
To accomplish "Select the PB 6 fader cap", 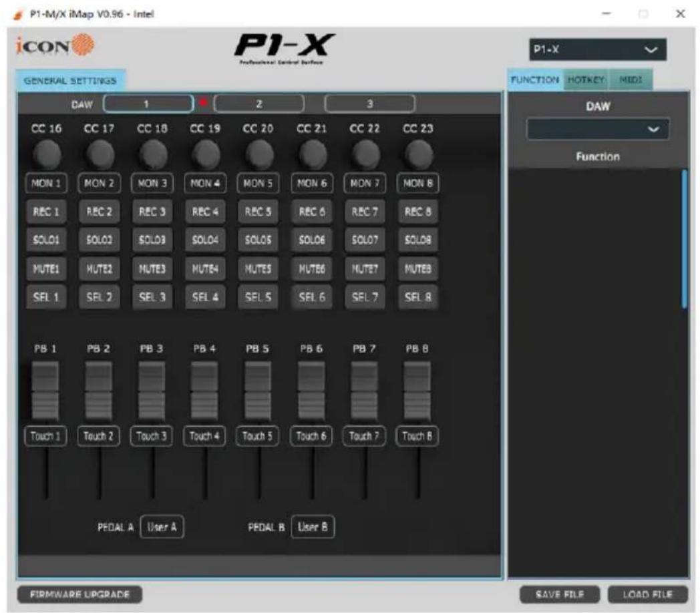I will coord(311,392).
